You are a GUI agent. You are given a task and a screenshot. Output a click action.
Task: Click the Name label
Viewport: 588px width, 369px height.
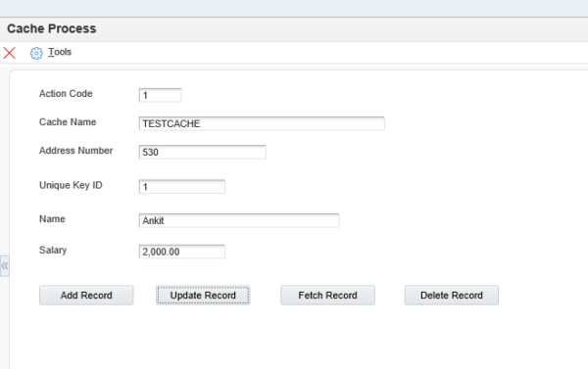click(52, 219)
